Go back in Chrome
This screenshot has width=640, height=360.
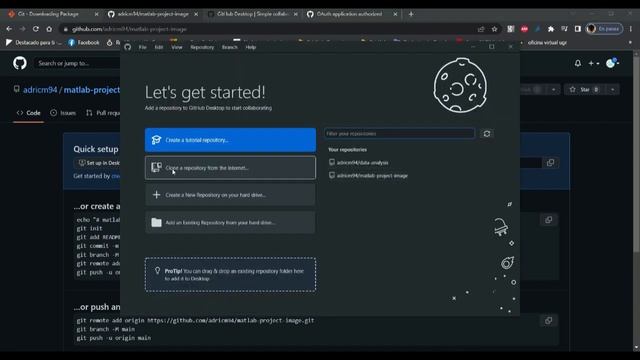pyautogui.click(x=9, y=29)
